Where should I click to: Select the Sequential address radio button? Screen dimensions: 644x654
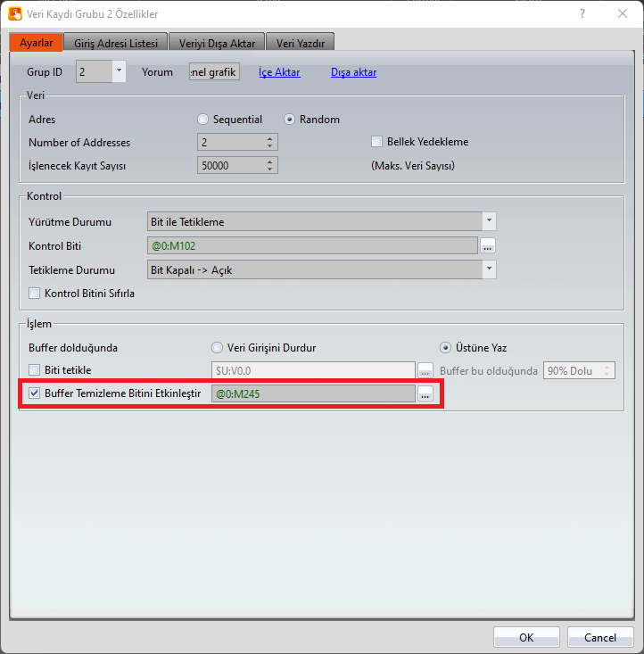(x=203, y=120)
